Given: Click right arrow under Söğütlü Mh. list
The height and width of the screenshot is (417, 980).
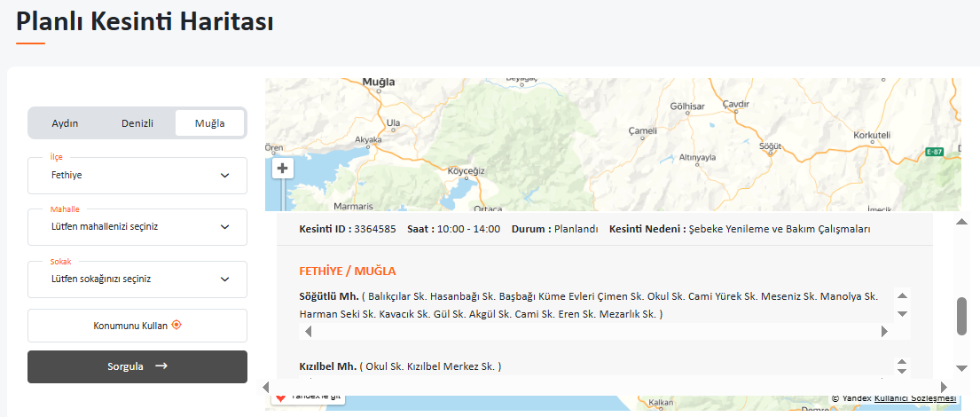Looking at the screenshot, I should click(x=883, y=331).
